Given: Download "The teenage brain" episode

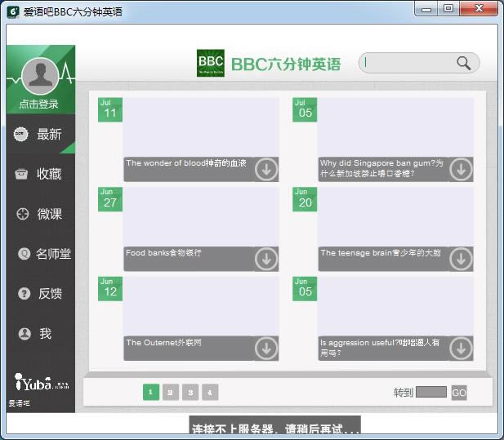Looking at the screenshot, I should click(461, 259).
